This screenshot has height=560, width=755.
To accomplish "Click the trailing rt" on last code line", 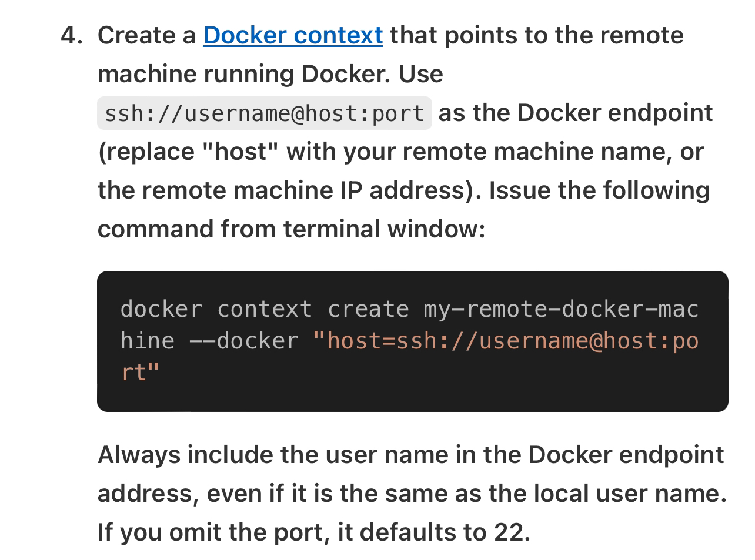I will pyautogui.click(x=140, y=372).
